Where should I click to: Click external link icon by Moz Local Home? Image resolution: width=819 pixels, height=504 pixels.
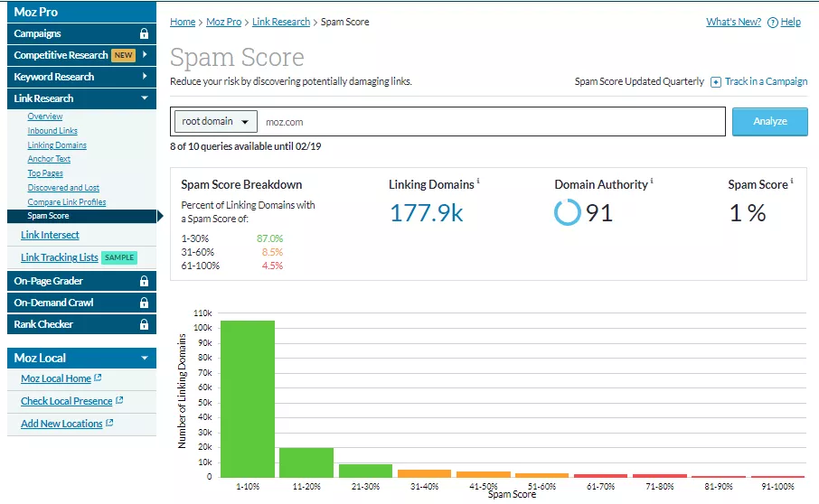[x=98, y=378]
